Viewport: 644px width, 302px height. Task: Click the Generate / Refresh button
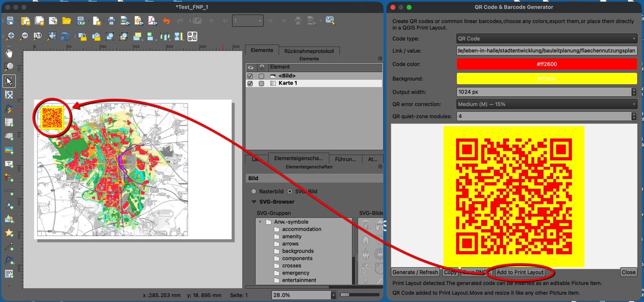coord(416,272)
